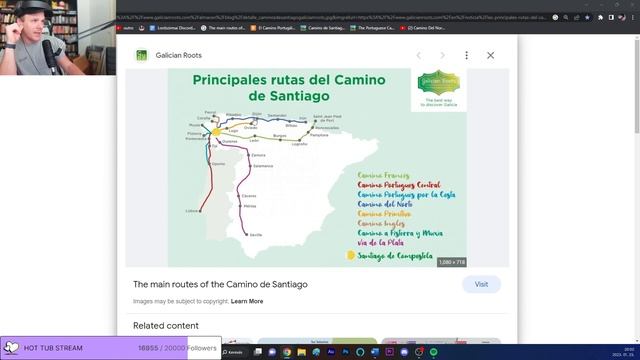Open the 'El Camino Portugu...' bookmark
This screenshot has width=640, height=360.
pyautogui.click(x=273, y=28)
